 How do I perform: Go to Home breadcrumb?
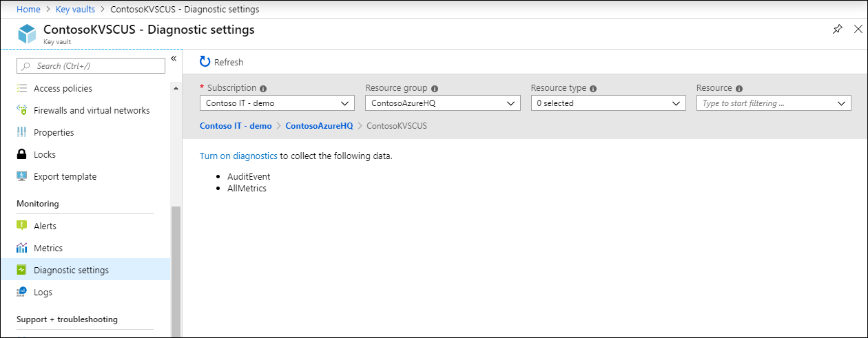[28, 9]
